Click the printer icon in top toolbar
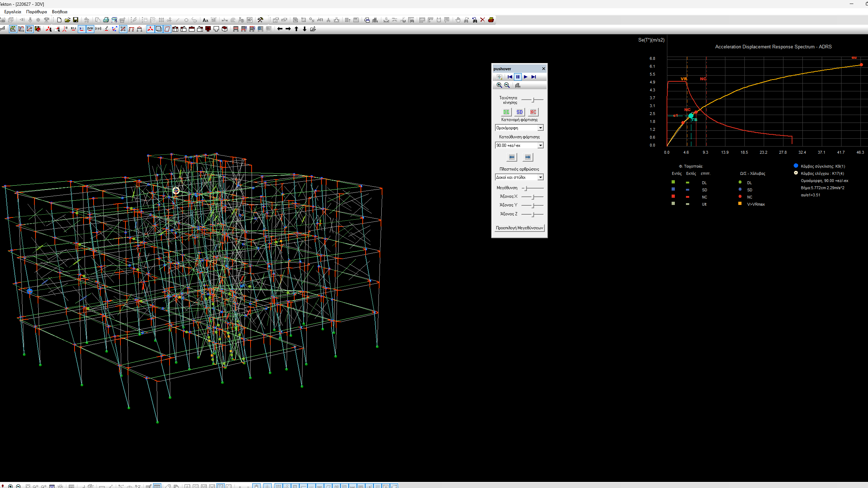The width and height of the screenshot is (868, 488). pos(106,20)
